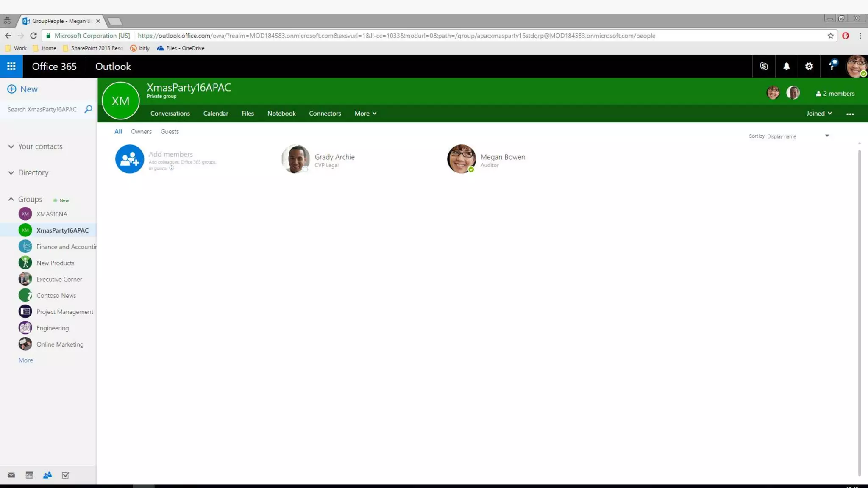Click the help question mark icon

pyautogui.click(x=832, y=67)
